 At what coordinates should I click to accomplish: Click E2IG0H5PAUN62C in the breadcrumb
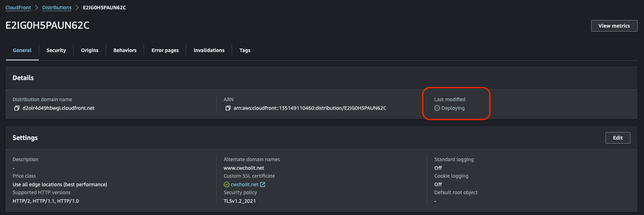click(x=105, y=8)
